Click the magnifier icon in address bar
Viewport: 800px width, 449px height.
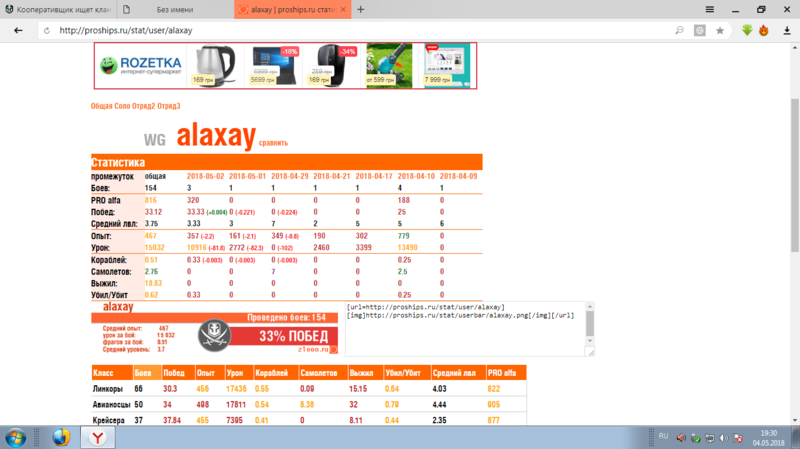tap(679, 31)
